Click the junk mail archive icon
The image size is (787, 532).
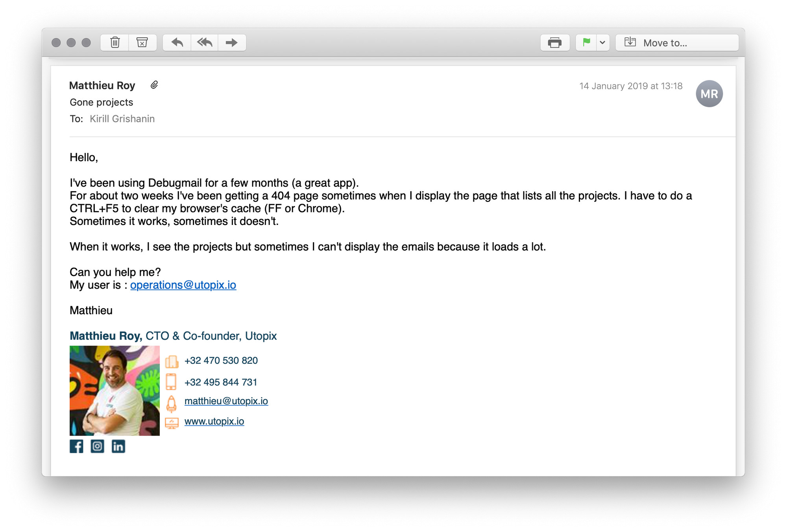(142, 42)
